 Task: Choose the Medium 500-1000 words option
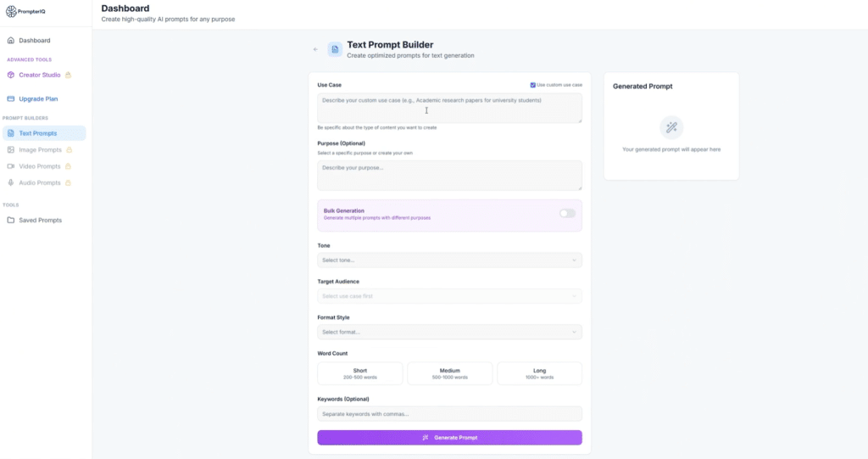(449, 373)
